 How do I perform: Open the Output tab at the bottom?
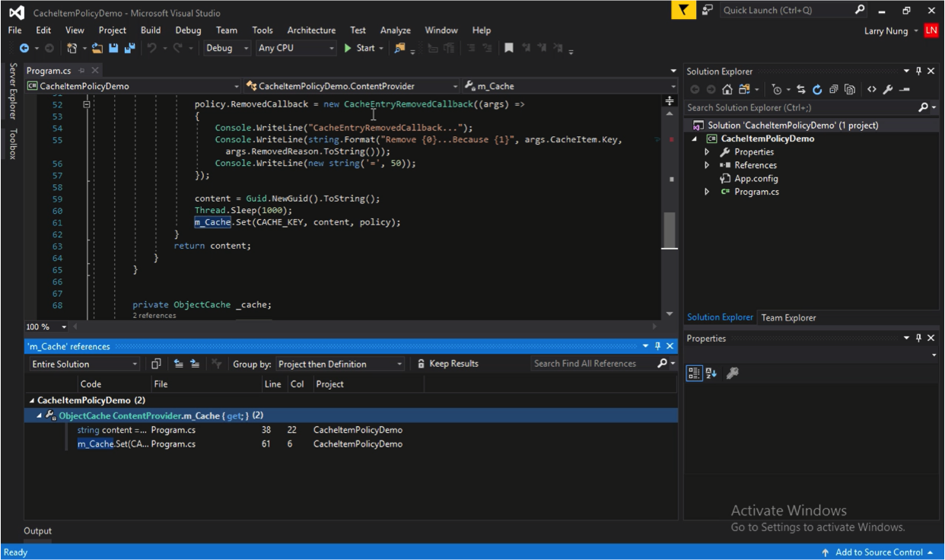(37, 531)
